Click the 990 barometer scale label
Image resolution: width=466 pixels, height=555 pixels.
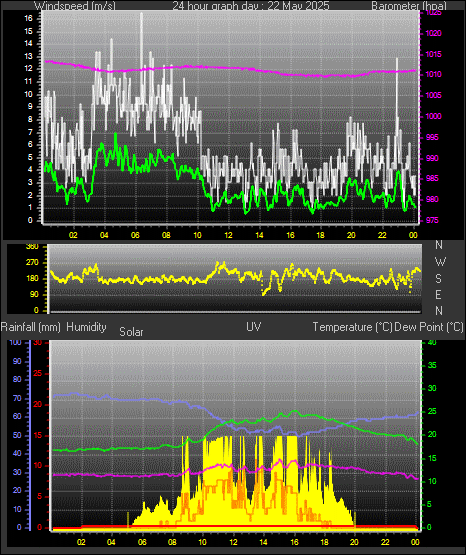[432, 158]
